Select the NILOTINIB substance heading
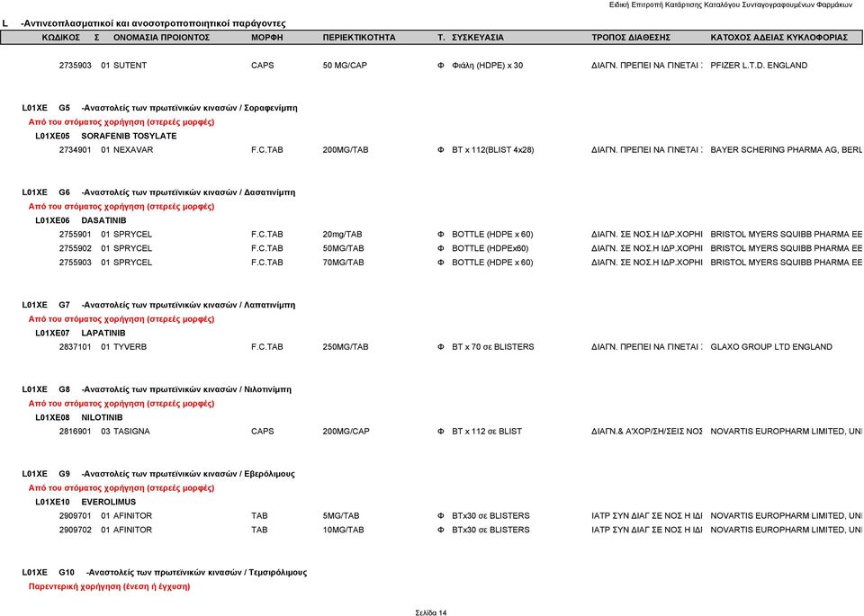The image size is (864, 616). pyautogui.click(x=102, y=418)
